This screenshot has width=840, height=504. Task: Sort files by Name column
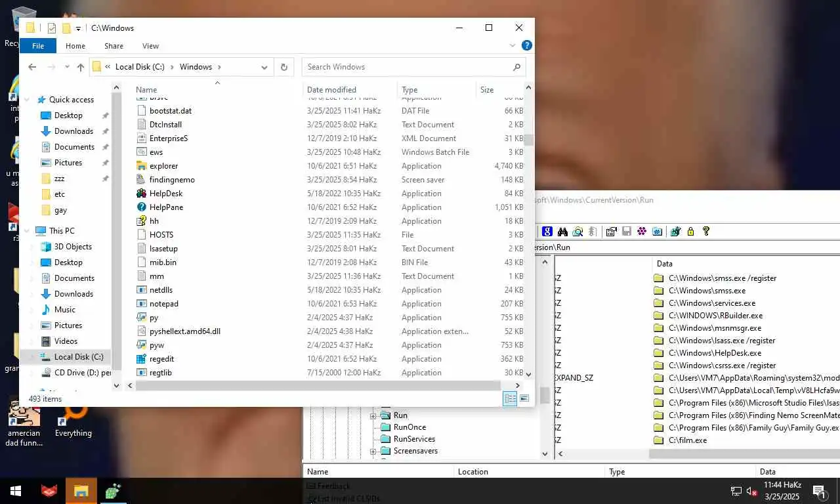[217, 90]
